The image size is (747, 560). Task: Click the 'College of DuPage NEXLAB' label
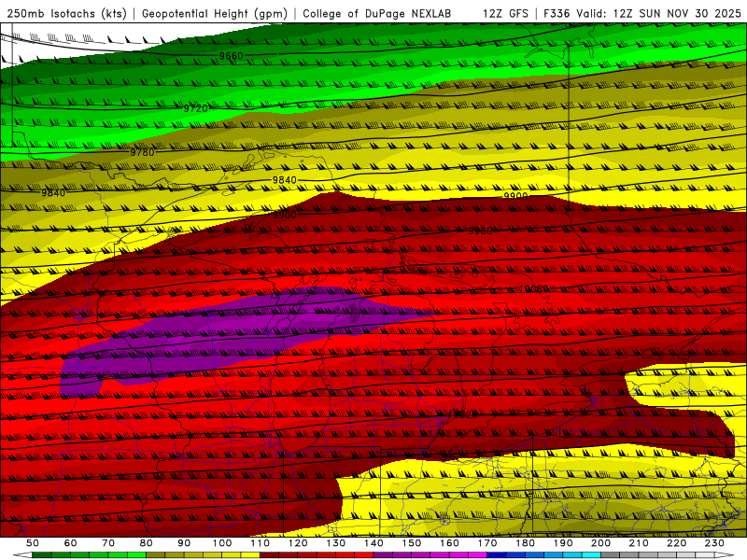(x=377, y=14)
